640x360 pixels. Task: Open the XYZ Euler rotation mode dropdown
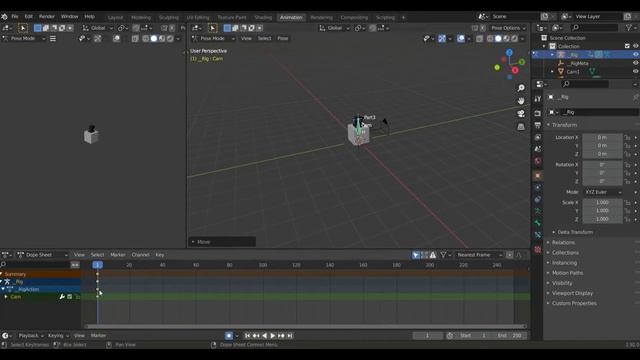[x=602, y=192]
